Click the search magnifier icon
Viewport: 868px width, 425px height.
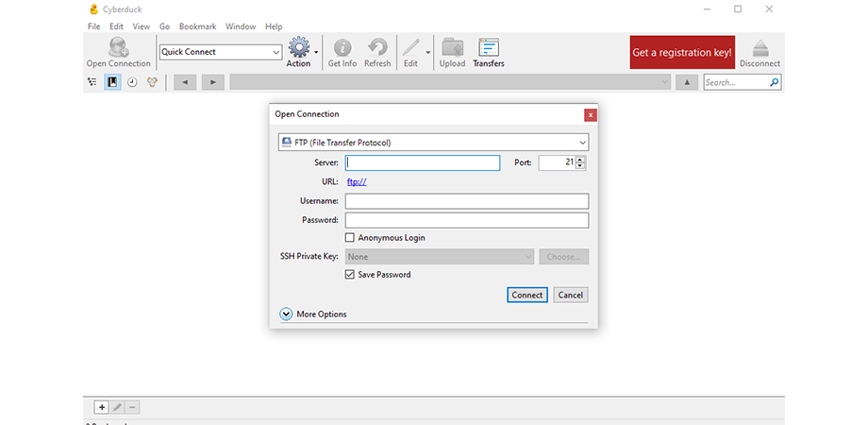[x=775, y=82]
